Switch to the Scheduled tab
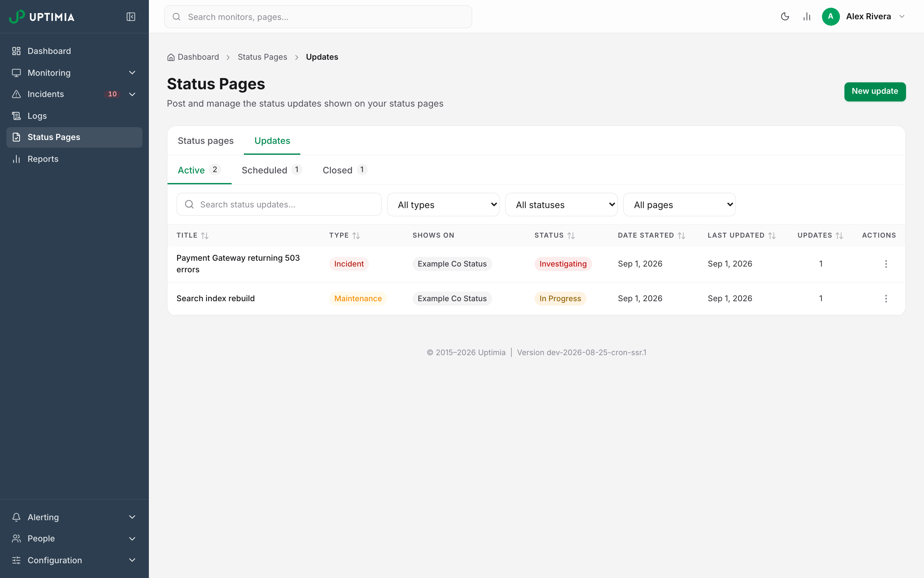Viewport: 924px width, 578px height. 271,170
